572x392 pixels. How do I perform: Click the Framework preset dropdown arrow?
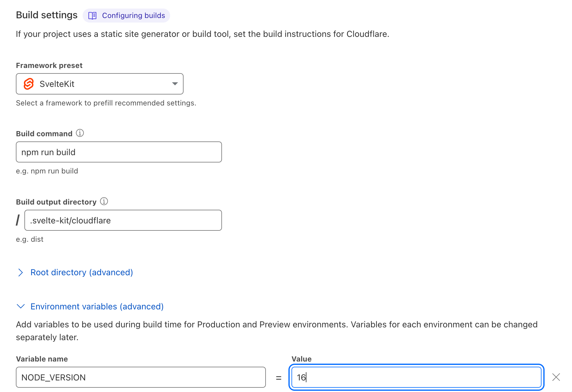(x=174, y=84)
